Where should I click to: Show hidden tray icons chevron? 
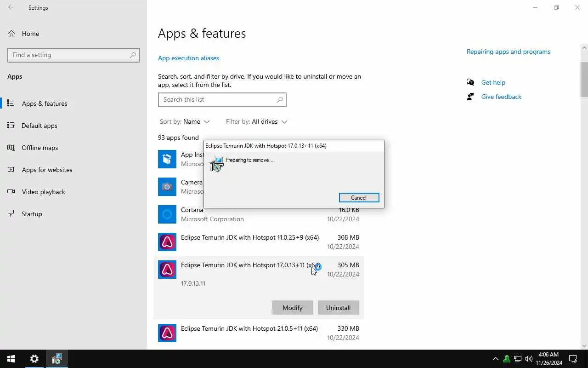point(495,359)
